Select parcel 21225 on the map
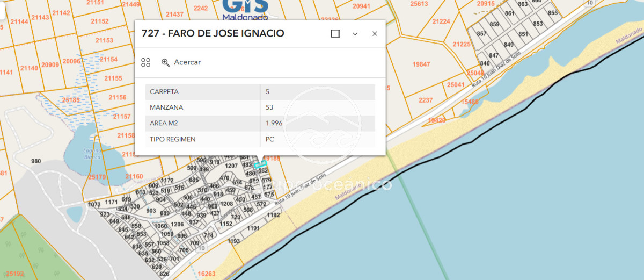Viewport: 644px width, 280px height. [462, 44]
